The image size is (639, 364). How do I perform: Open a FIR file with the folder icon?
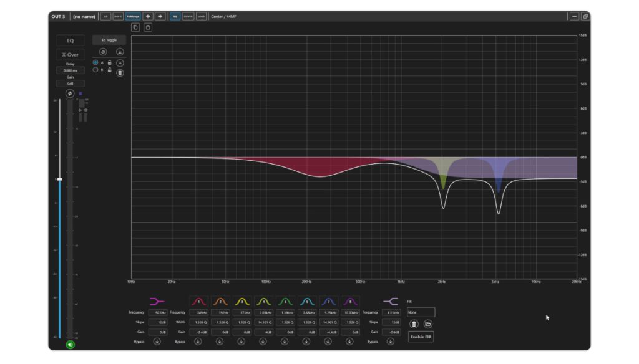pos(428,324)
